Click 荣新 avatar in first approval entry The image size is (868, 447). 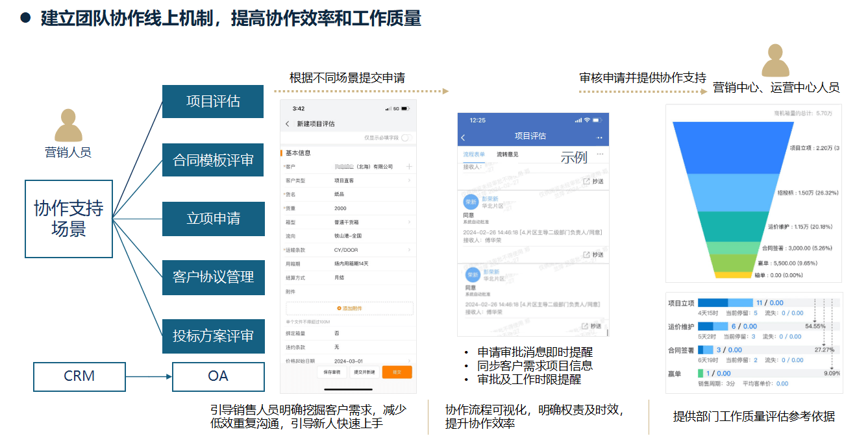point(471,202)
